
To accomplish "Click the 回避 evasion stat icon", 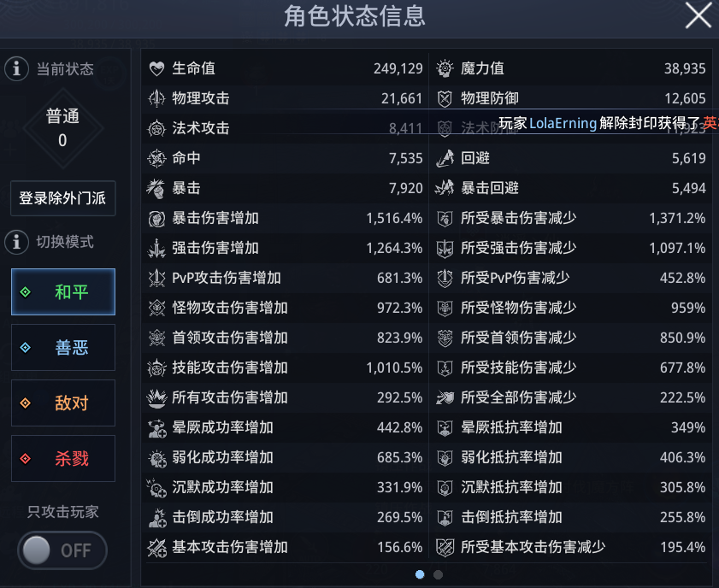I will point(444,158).
